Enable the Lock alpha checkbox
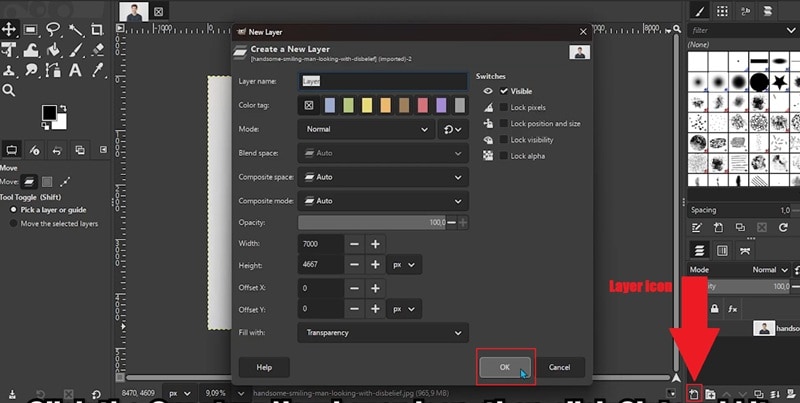Screen dimensions: 800x403 click(x=504, y=156)
